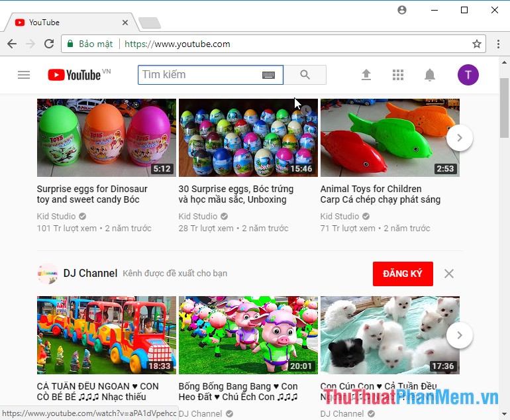Show next videos in DJ Channel row
Image resolution: width=510 pixels, height=420 pixels.
(x=460, y=335)
